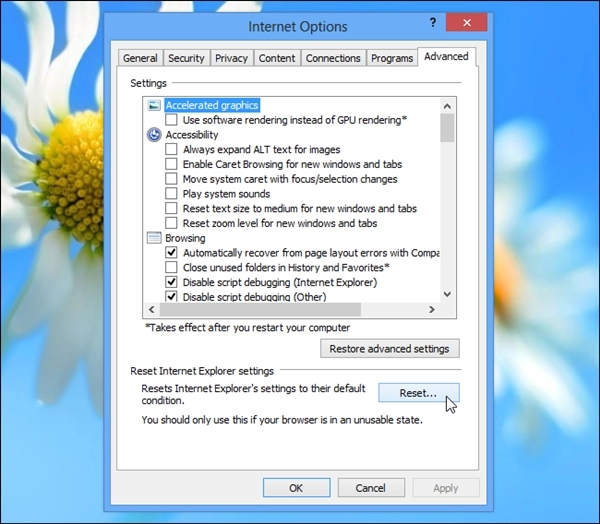Image resolution: width=600 pixels, height=524 pixels.
Task: Uncheck Automatically recover from page layout errors
Action: (x=171, y=253)
